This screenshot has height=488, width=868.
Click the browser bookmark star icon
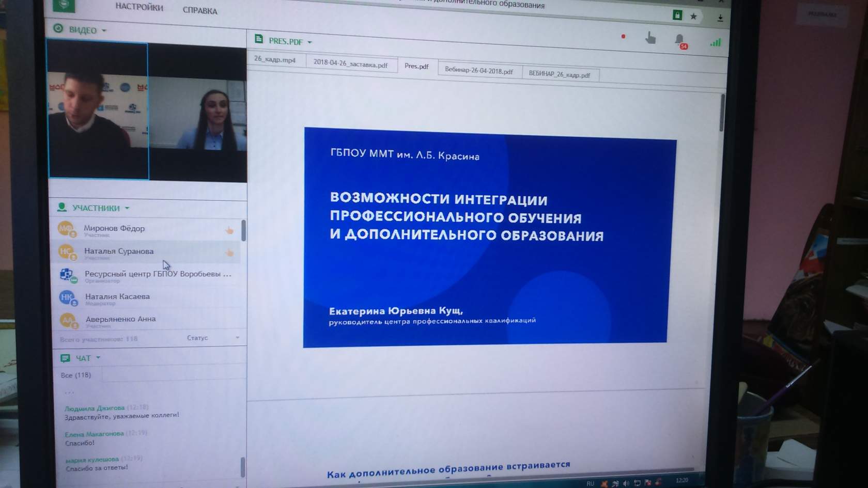[693, 17]
